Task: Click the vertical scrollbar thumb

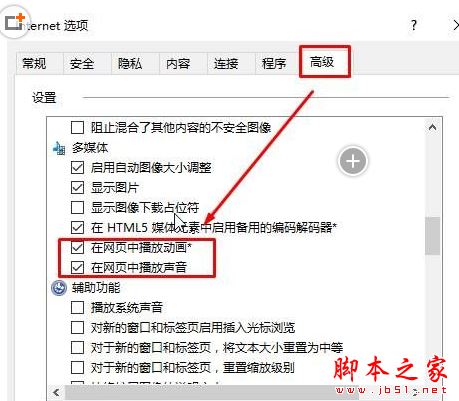Action: (432, 236)
